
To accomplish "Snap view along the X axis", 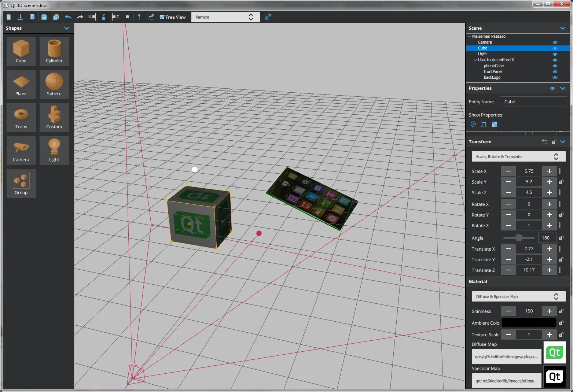I will click(92, 17).
